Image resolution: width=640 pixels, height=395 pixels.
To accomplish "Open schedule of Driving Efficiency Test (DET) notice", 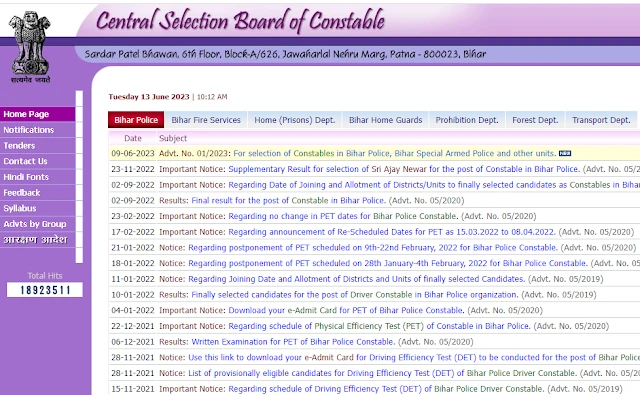I will (386, 389).
